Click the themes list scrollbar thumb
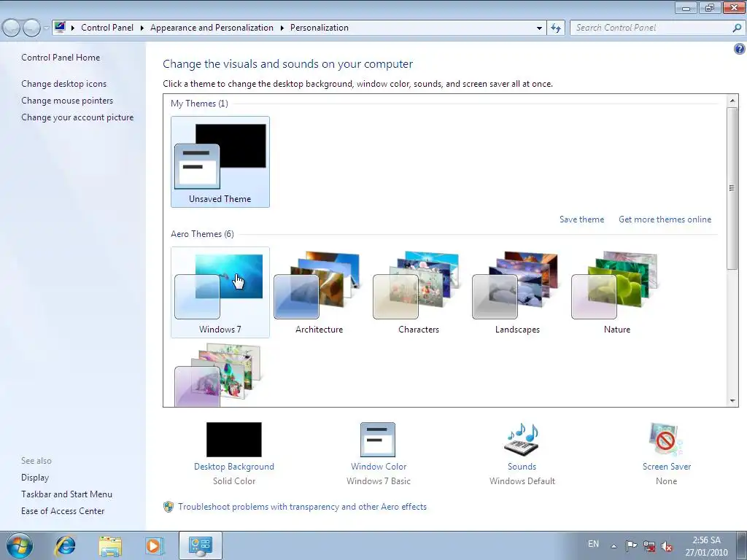The width and height of the screenshot is (747, 560). pos(732,188)
